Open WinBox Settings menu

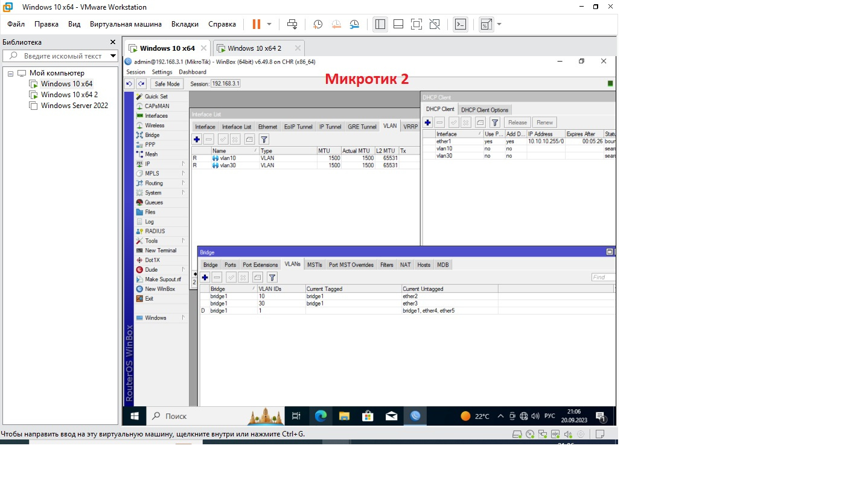[162, 72]
